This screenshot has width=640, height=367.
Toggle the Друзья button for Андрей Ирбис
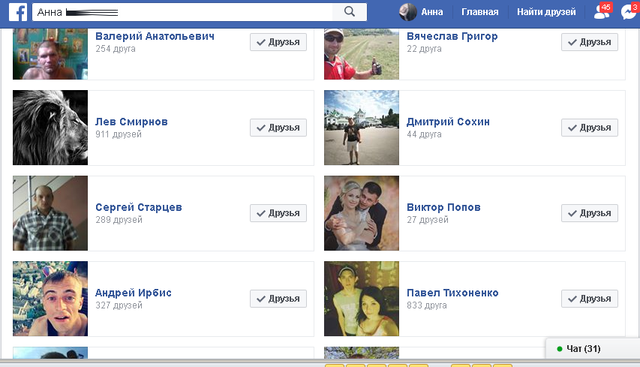tap(278, 299)
